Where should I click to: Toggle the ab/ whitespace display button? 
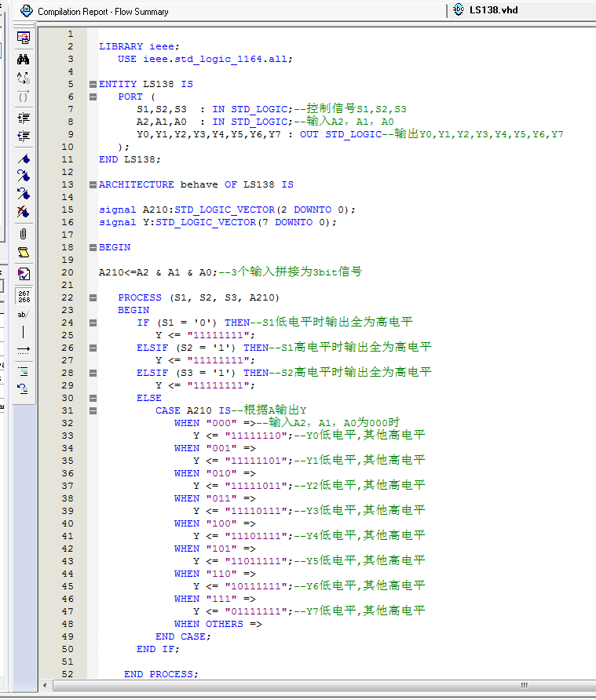point(24,314)
